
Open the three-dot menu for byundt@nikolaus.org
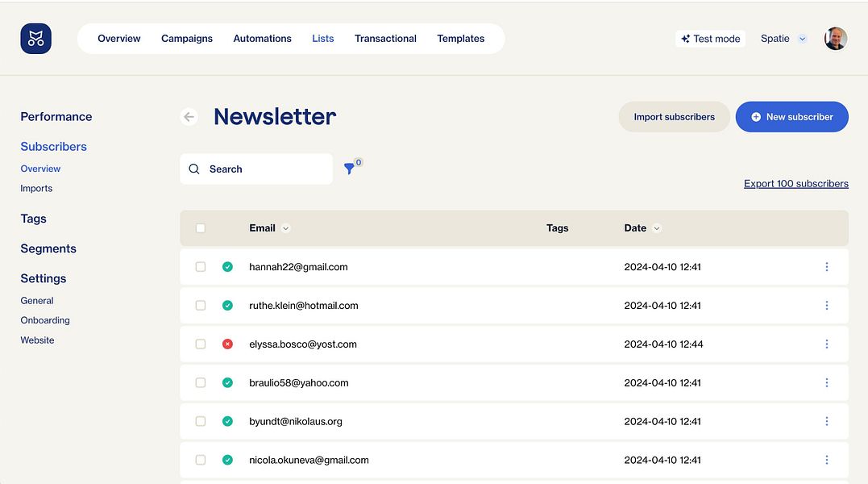[x=826, y=420]
